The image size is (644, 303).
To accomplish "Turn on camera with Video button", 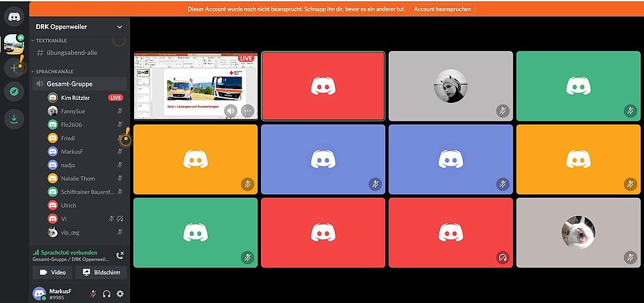I will tap(52, 272).
